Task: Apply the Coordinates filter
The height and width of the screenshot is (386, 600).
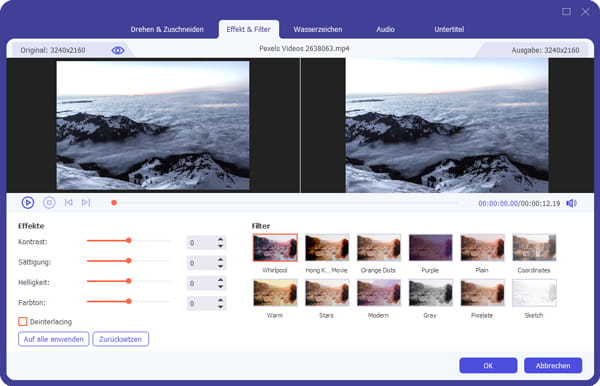Action: (x=534, y=248)
